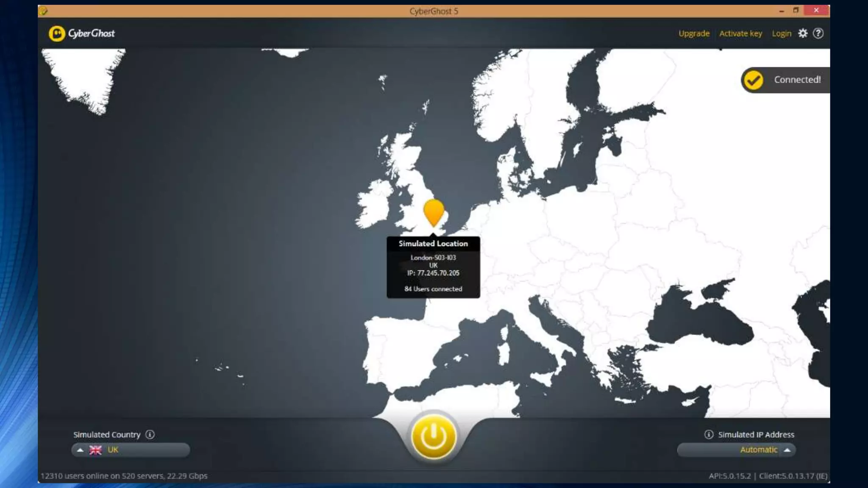
Task: Click the Upgrade link
Action: coord(694,33)
